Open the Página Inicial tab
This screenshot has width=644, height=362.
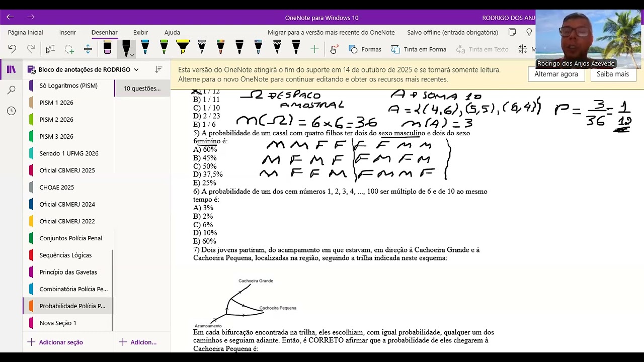(x=25, y=32)
